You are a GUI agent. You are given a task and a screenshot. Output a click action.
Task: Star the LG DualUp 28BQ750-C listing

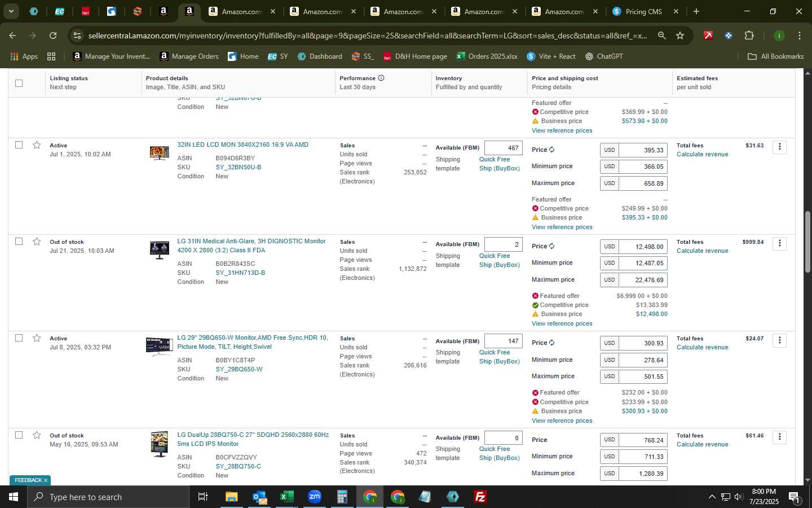pyautogui.click(x=37, y=435)
